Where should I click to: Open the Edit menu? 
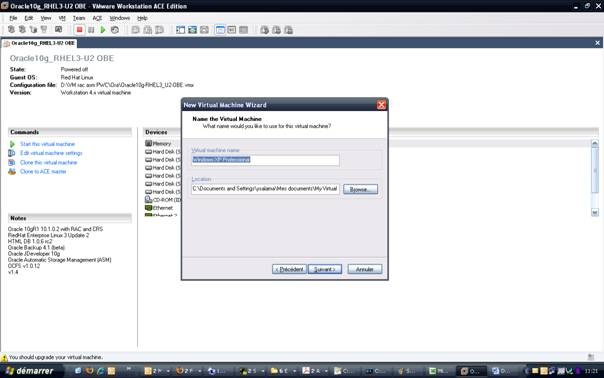[x=29, y=18]
